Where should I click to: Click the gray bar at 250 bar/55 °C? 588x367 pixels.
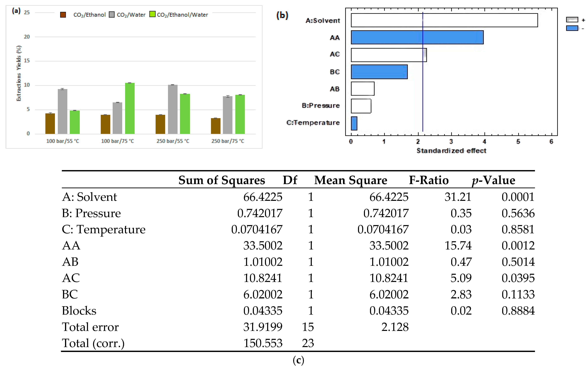click(173, 109)
